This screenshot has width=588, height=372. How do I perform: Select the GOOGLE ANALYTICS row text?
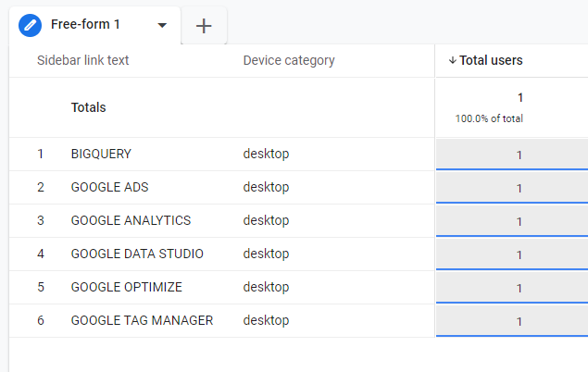pyautogui.click(x=131, y=220)
